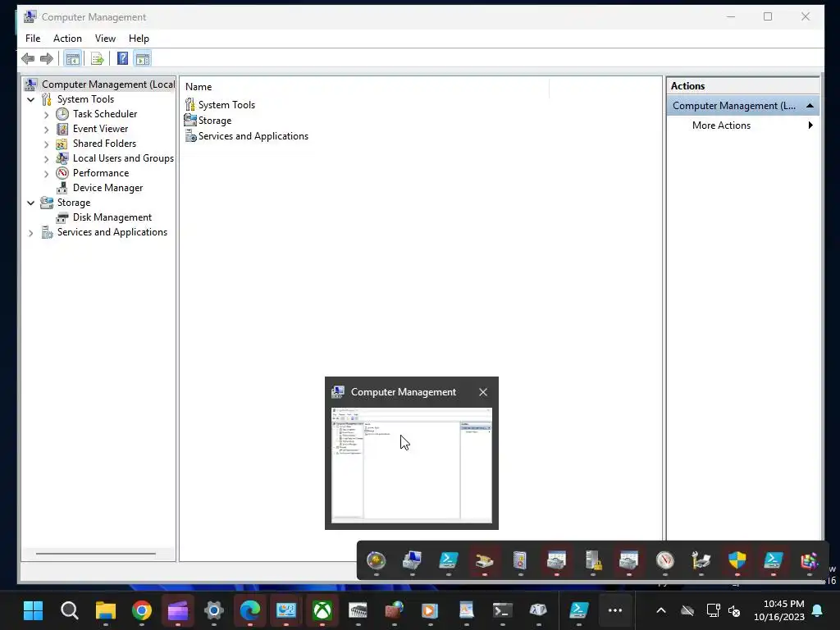
Task: Select Performance in the tree
Action: click(x=101, y=173)
